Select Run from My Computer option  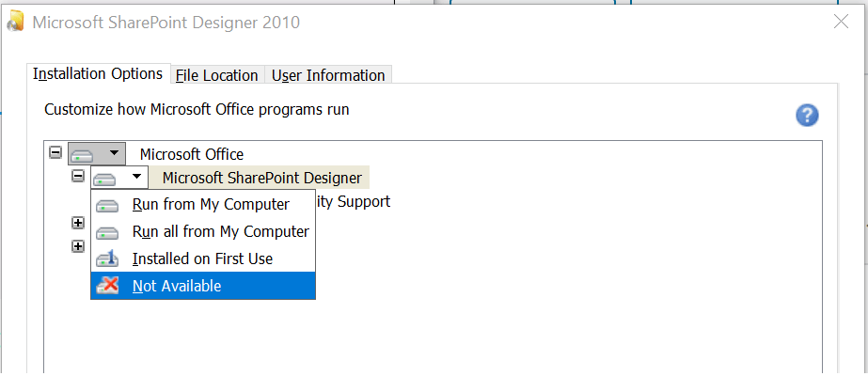pos(203,205)
